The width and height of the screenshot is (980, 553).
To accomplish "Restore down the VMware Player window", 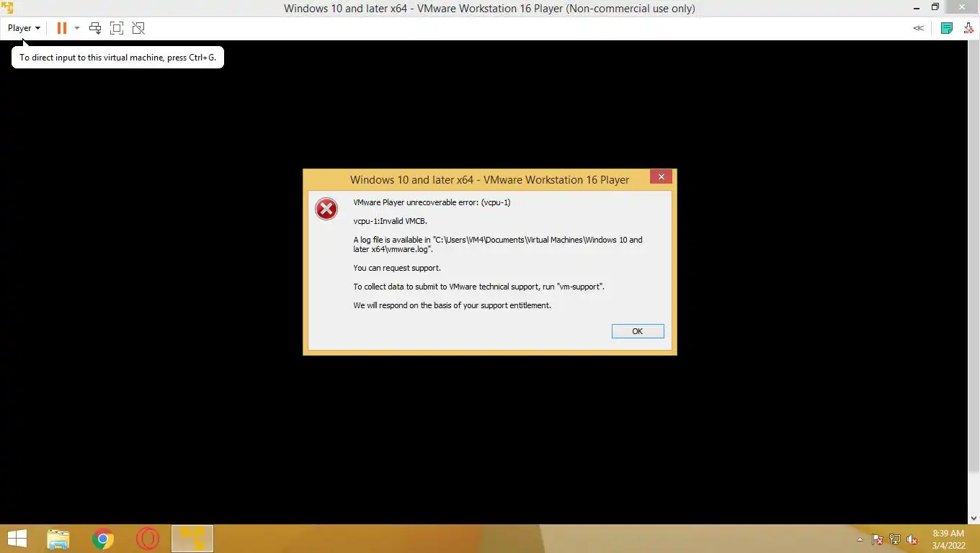I will click(935, 8).
